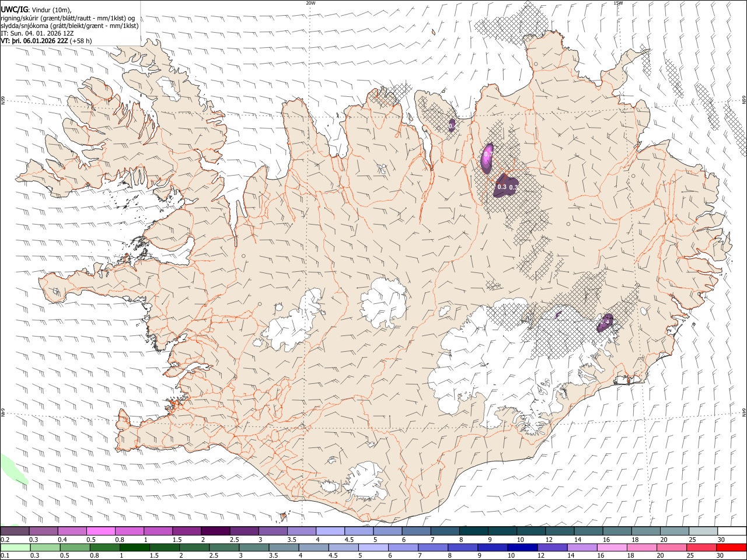This screenshot has height=560, width=747.
Task: Click the dark green swatch labelled 1 in bottom legend row
Action: (x=134, y=547)
